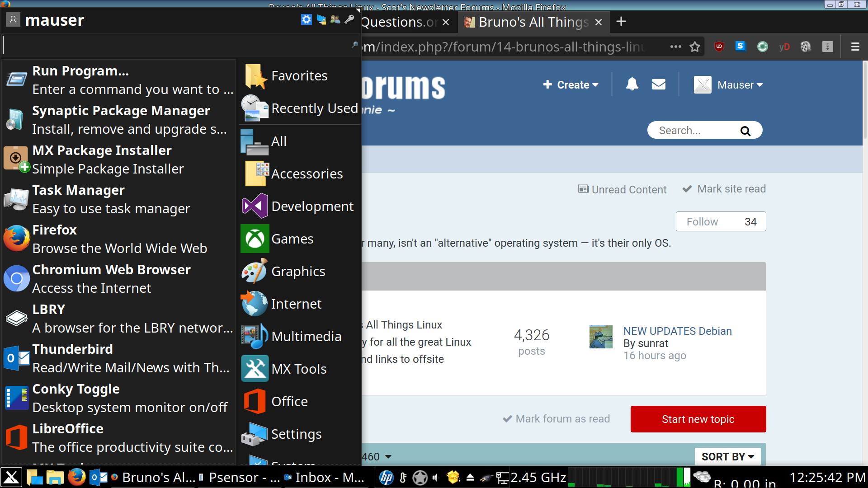
Task: Switch to the Questions.org Firefox tab
Action: pyautogui.click(x=399, y=22)
